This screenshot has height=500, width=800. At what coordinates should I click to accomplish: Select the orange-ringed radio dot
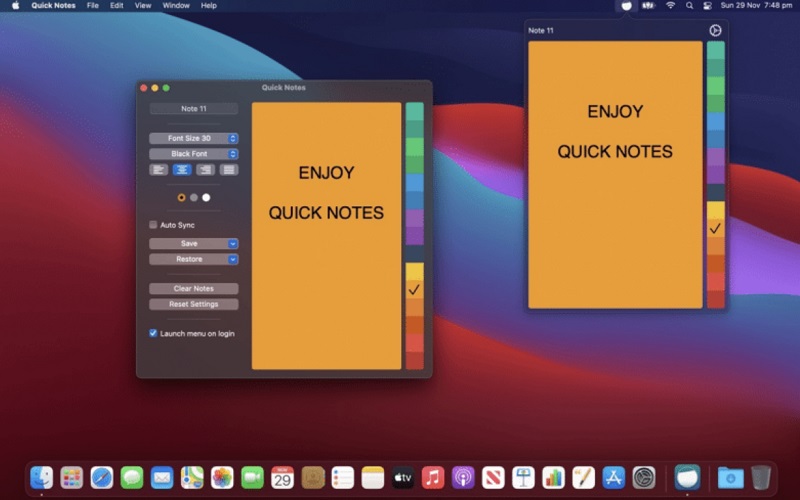[x=181, y=197]
